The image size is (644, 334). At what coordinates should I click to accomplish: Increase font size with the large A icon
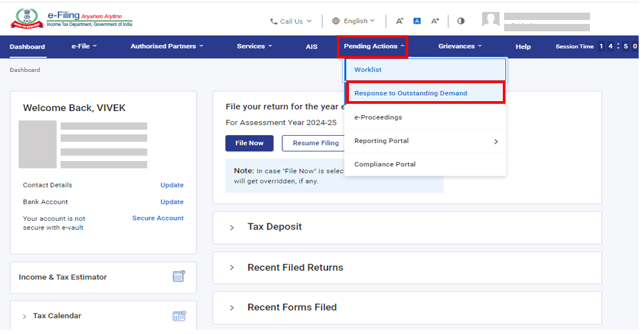435,21
